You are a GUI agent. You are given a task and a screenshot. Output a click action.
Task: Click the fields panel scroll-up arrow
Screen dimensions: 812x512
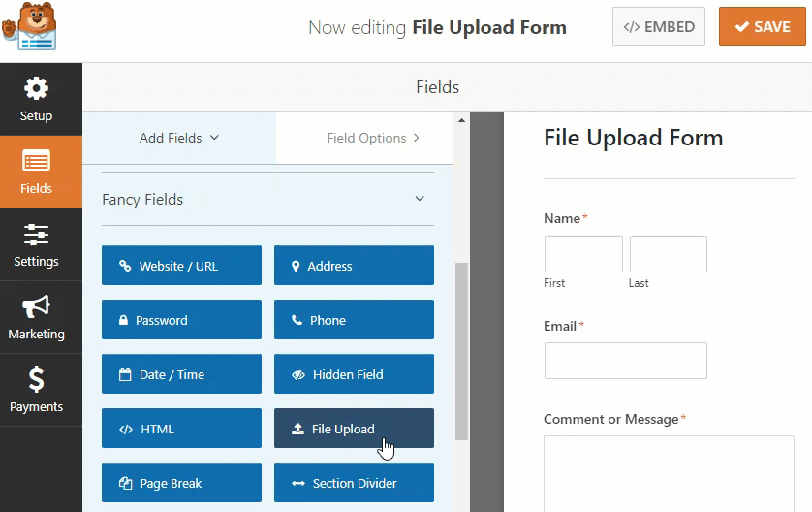pyautogui.click(x=461, y=120)
